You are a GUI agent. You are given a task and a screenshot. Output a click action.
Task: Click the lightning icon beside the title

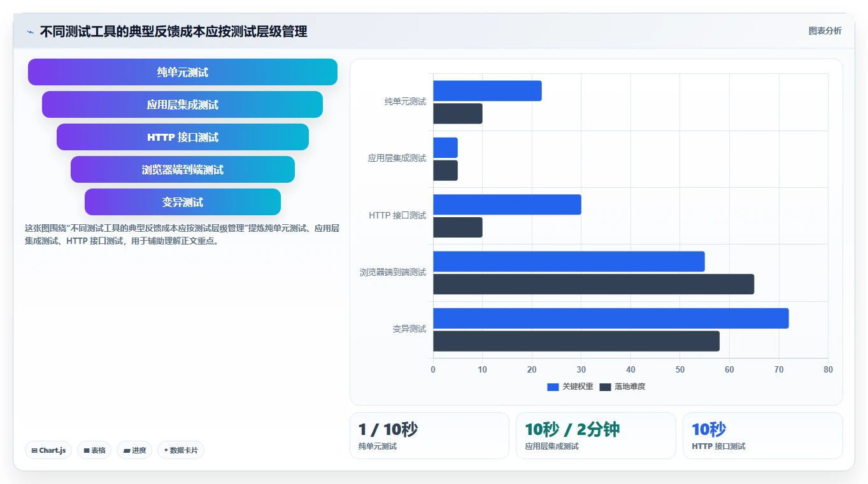pos(30,32)
